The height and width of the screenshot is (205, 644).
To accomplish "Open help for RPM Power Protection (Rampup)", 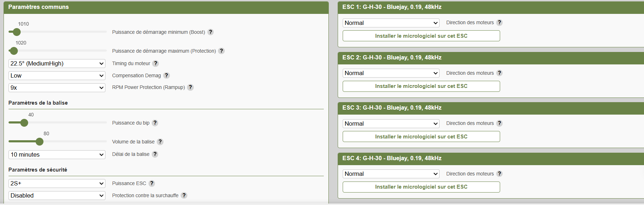I will pos(191,87).
